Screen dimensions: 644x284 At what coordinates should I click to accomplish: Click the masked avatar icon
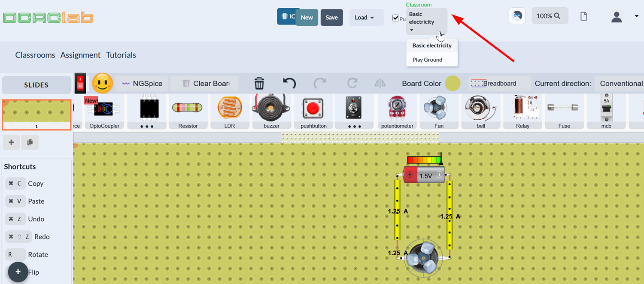coord(517,16)
